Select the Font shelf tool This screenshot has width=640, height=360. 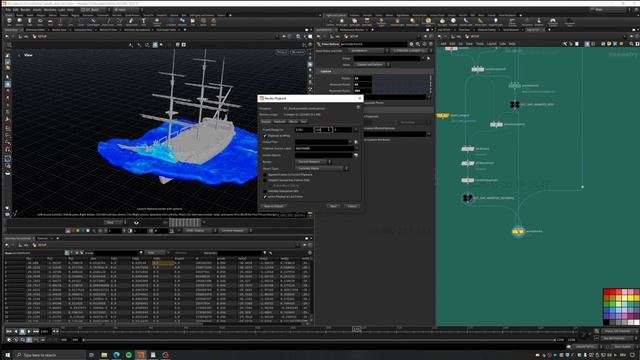(x=143, y=22)
